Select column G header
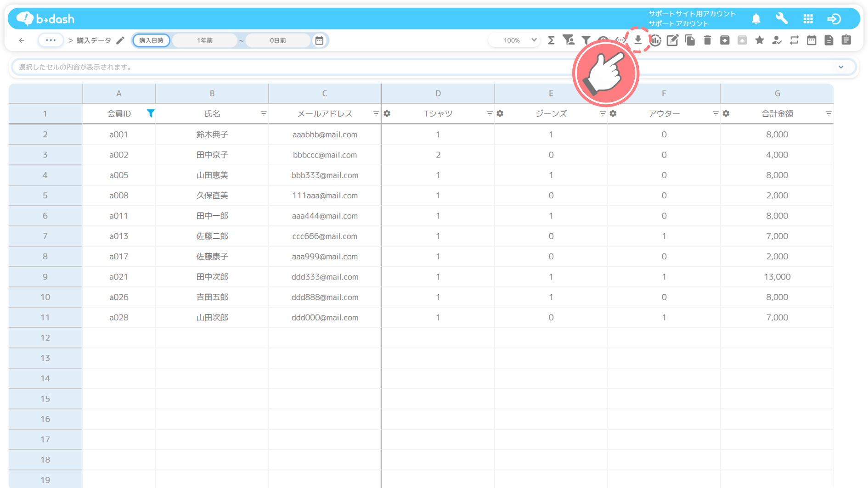This screenshot has width=868, height=488. click(777, 93)
